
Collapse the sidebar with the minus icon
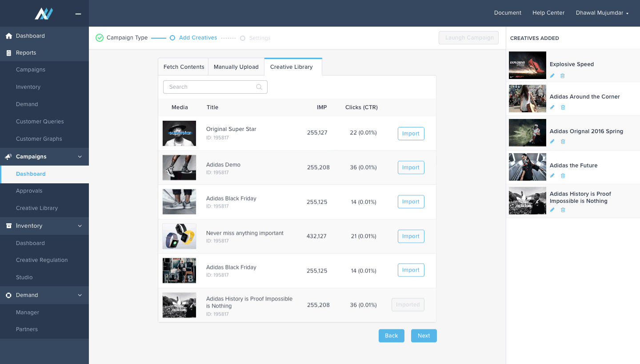coord(78,14)
